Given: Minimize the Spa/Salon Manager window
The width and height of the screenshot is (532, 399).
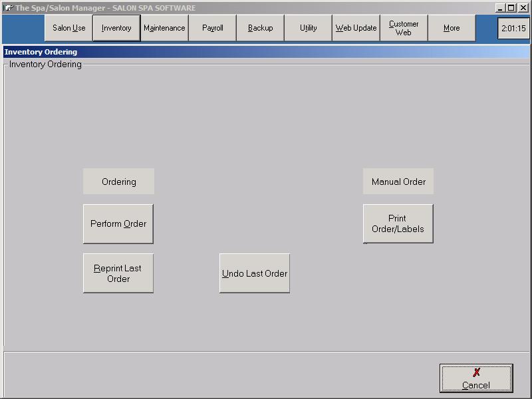Looking at the screenshot, I should click(x=501, y=8).
